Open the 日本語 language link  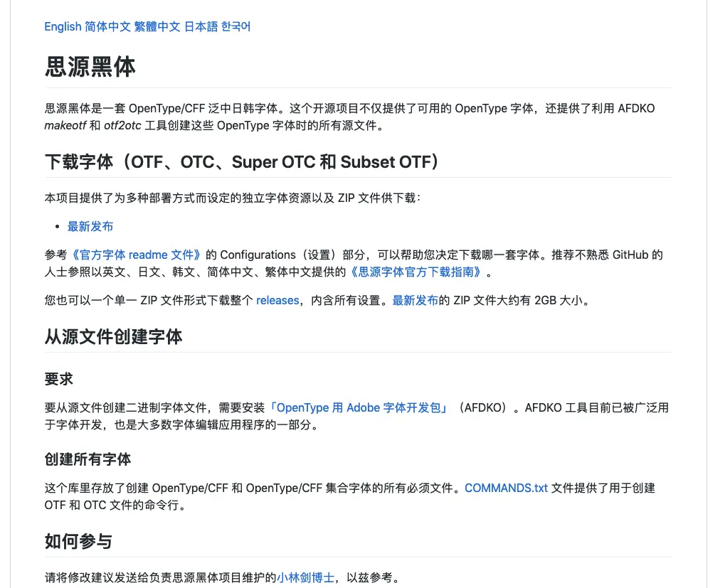click(201, 27)
